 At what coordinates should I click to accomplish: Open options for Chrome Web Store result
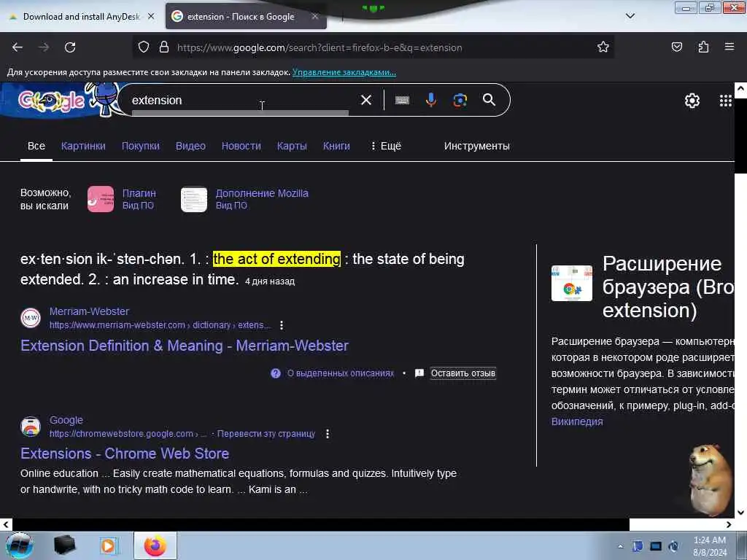coord(328,434)
